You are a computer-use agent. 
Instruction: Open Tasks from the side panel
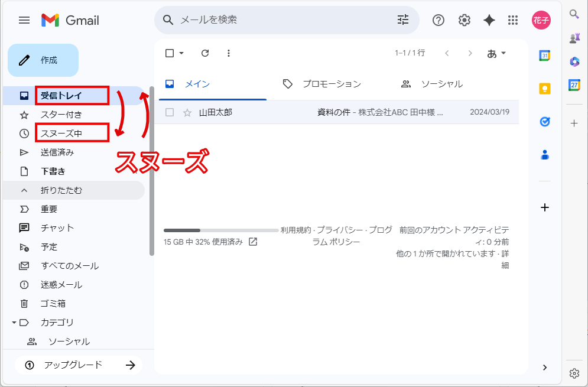click(544, 122)
